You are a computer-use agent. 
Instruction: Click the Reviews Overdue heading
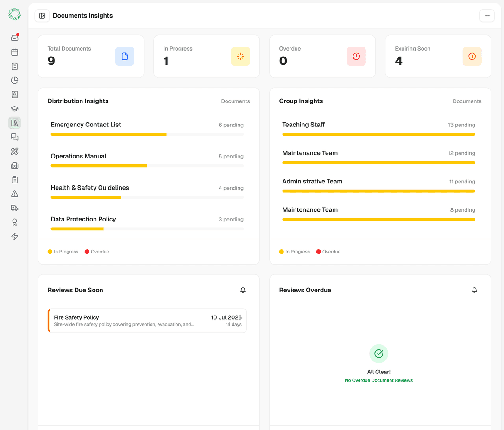tap(305, 290)
